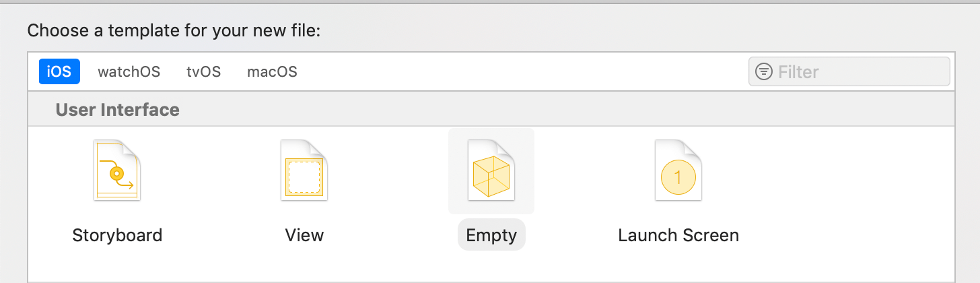Viewport: 980px width, 283px height.
Task: Open the watchOS platform tab
Action: 129,71
